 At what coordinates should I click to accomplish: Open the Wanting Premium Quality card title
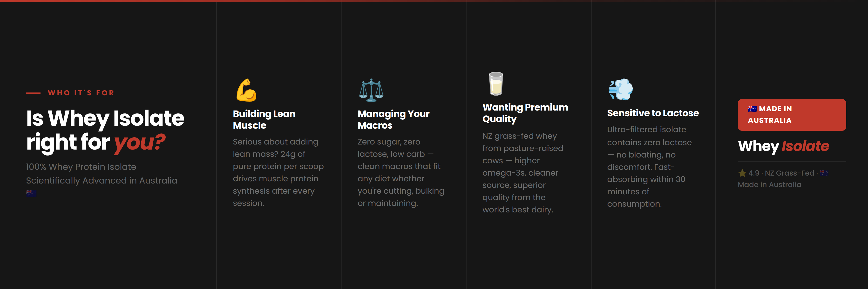click(x=525, y=113)
